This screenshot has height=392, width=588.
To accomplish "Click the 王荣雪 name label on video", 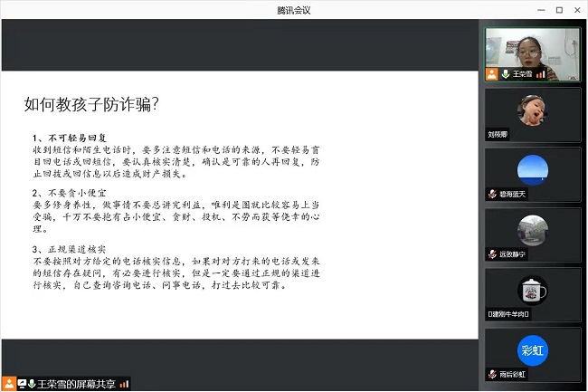I will click(522, 74).
